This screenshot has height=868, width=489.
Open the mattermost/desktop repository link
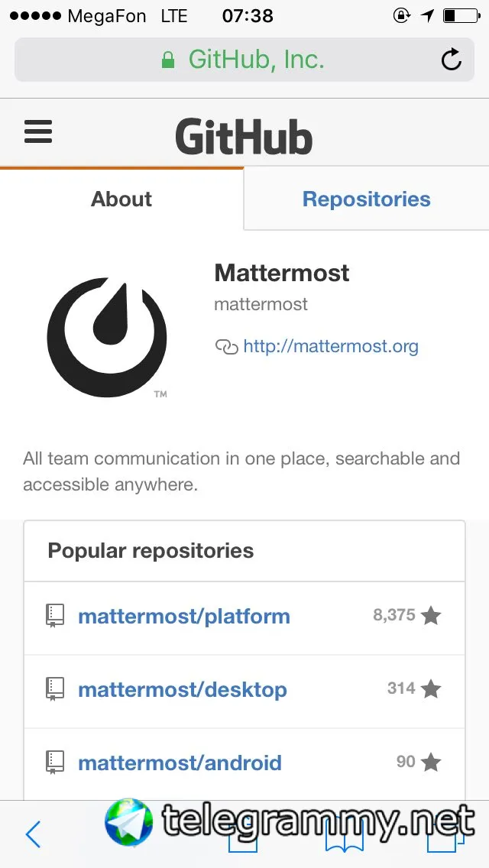tap(183, 690)
